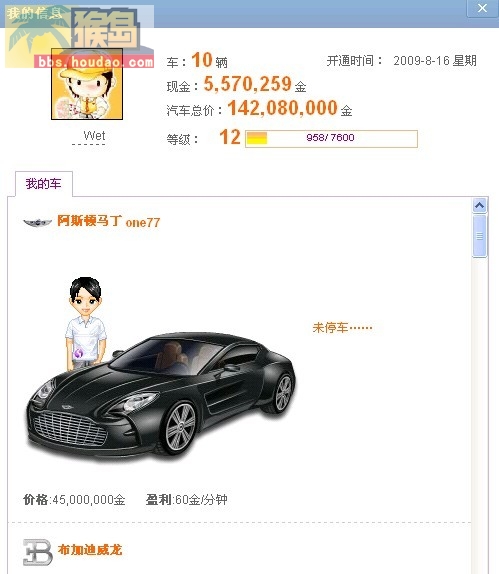Screen dimensions: 499x574
Task: Close the 我的信息 window
Action: pyautogui.click(x=482, y=8)
